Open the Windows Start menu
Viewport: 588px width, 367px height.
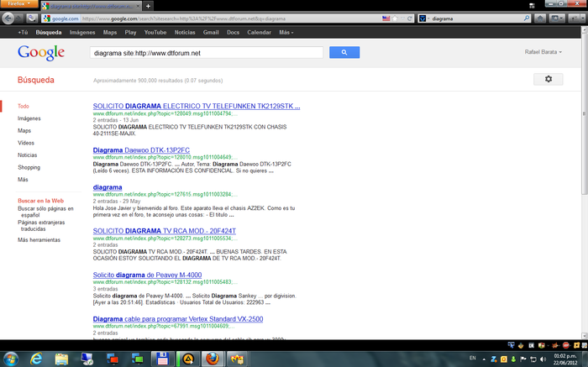click(x=10, y=359)
